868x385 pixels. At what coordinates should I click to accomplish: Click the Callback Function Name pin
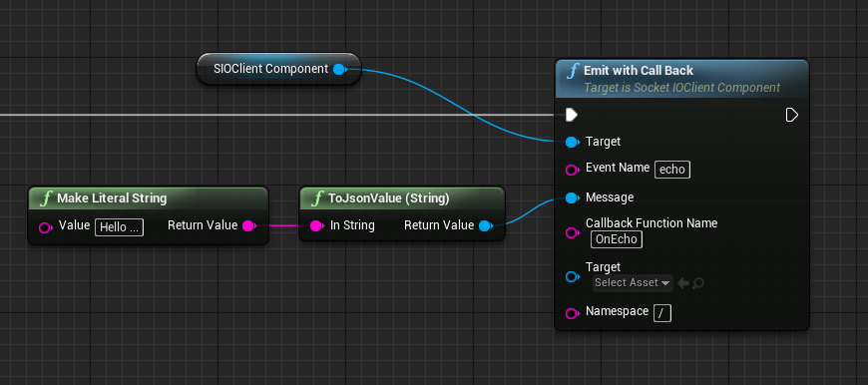point(573,232)
